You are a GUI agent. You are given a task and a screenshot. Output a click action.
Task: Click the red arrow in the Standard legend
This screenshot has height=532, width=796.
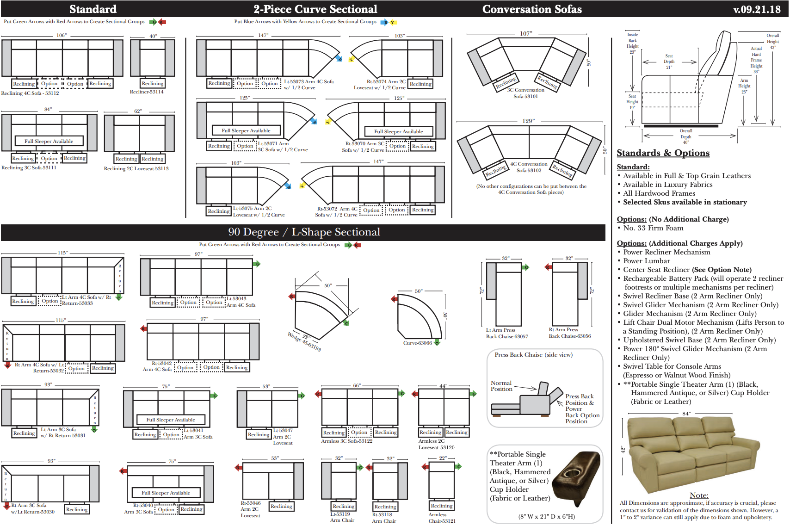[162, 22]
